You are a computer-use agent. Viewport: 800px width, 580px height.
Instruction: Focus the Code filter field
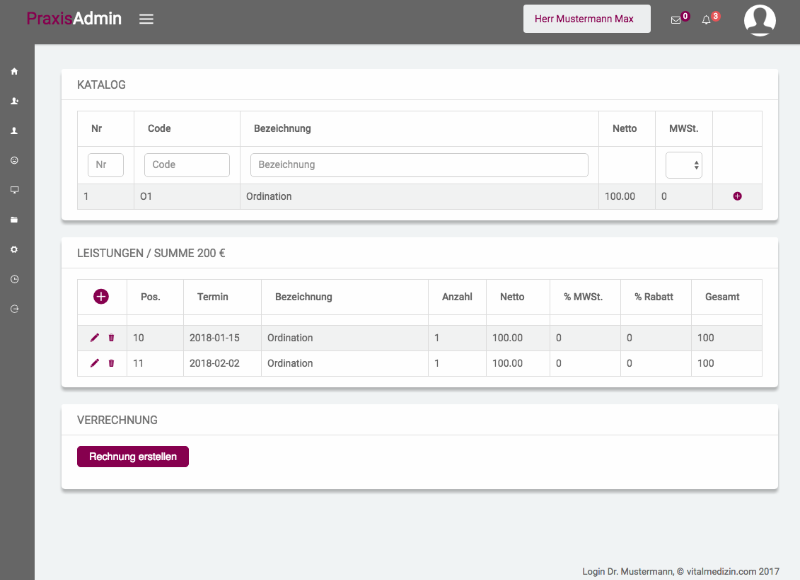[x=187, y=165]
